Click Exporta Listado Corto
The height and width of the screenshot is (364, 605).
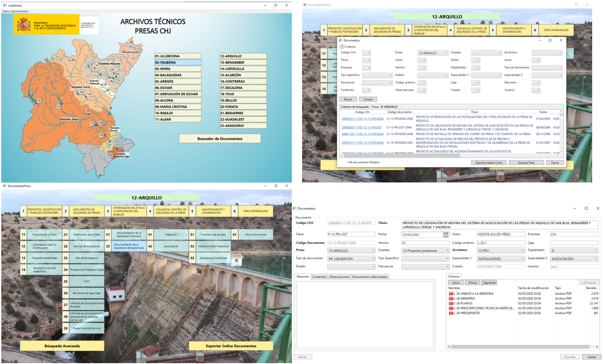pos(489,163)
